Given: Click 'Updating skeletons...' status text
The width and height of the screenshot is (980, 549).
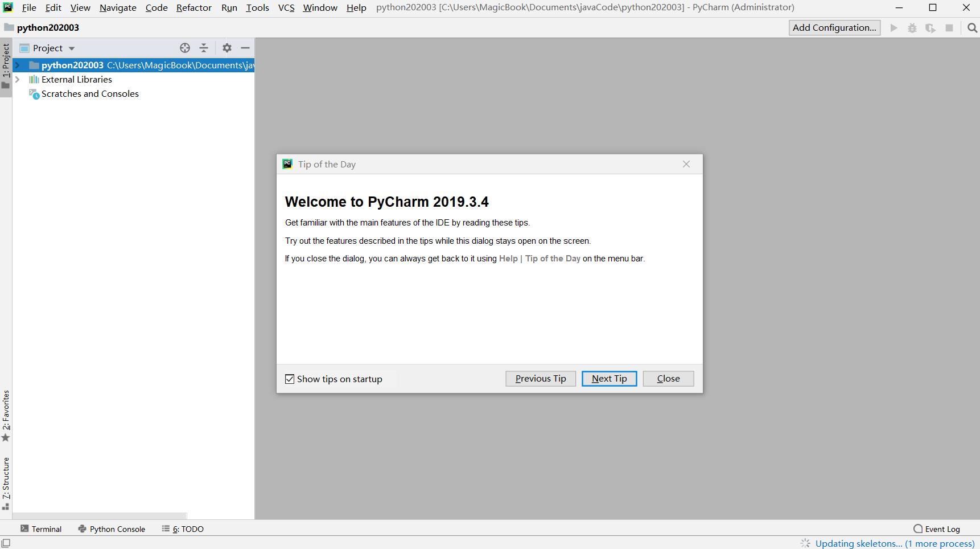Looking at the screenshot, I should point(895,543).
